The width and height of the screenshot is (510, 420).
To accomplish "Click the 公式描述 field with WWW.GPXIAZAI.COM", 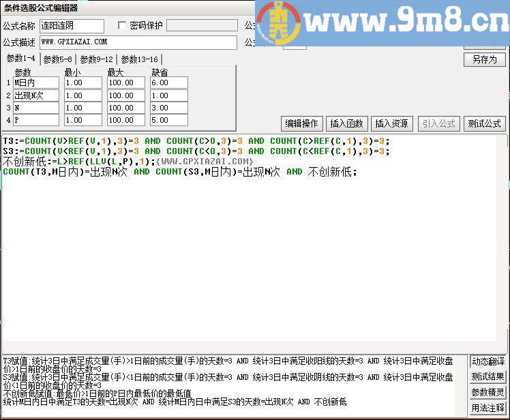I will pos(138,42).
